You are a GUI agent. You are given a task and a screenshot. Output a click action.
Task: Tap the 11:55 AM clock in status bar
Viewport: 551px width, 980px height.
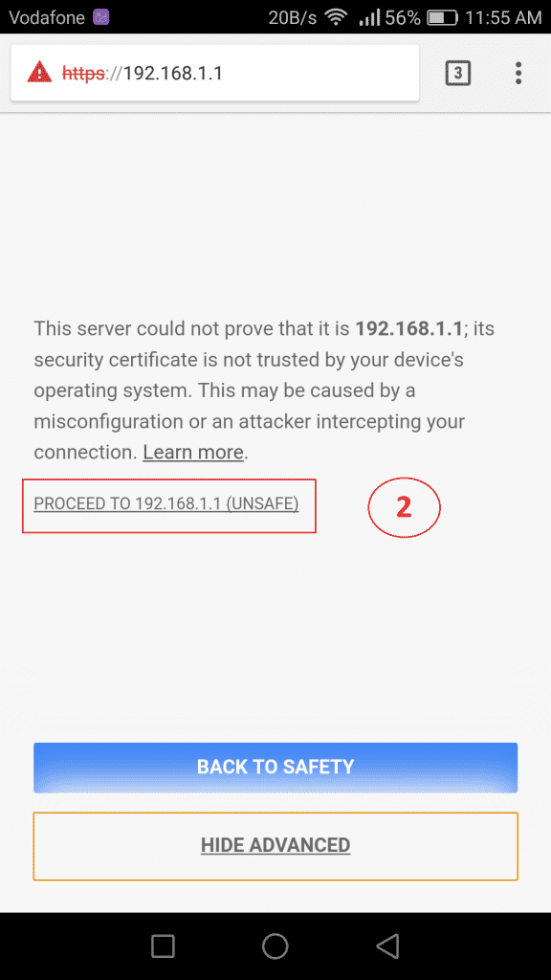[503, 17]
